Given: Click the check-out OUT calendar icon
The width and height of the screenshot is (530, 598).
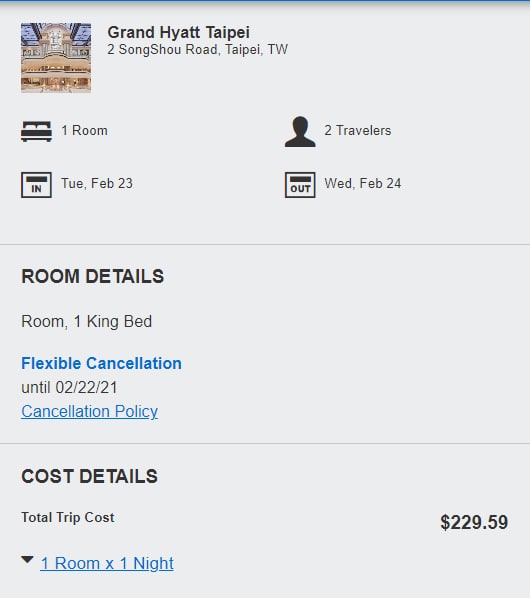Looking at the screenshot, I should (300, 185).
